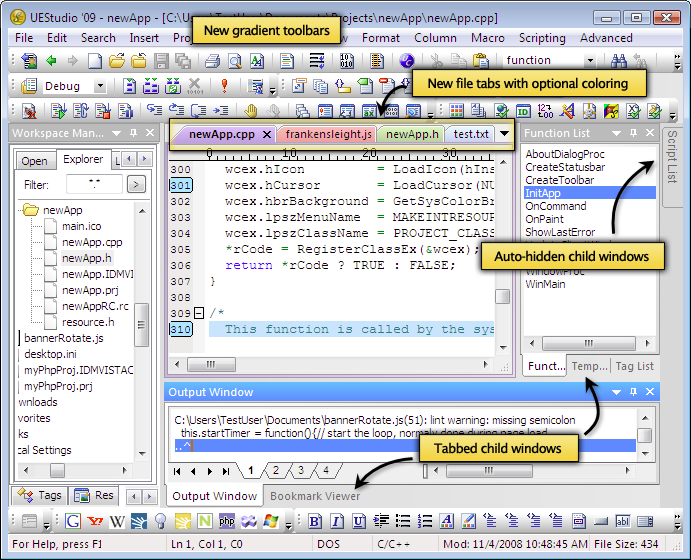
Task: Create a new blank file
Action: 95,61
